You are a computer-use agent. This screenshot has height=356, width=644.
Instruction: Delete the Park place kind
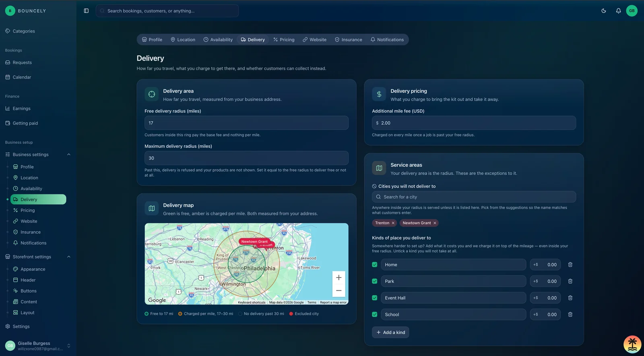[570, 281]
